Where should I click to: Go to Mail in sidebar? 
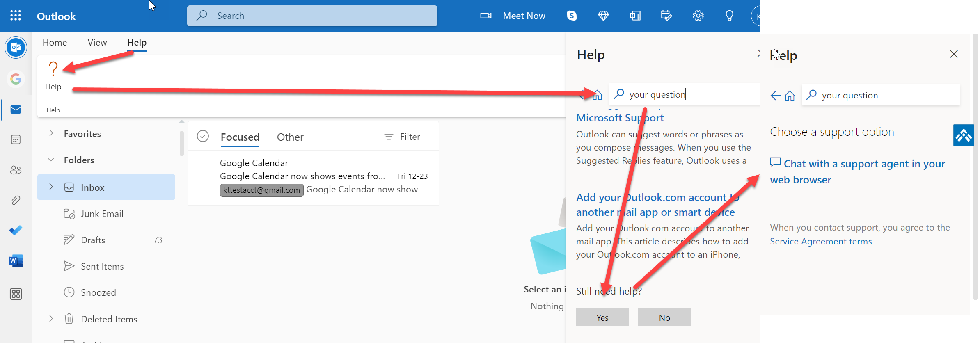(x=16, y=110)
